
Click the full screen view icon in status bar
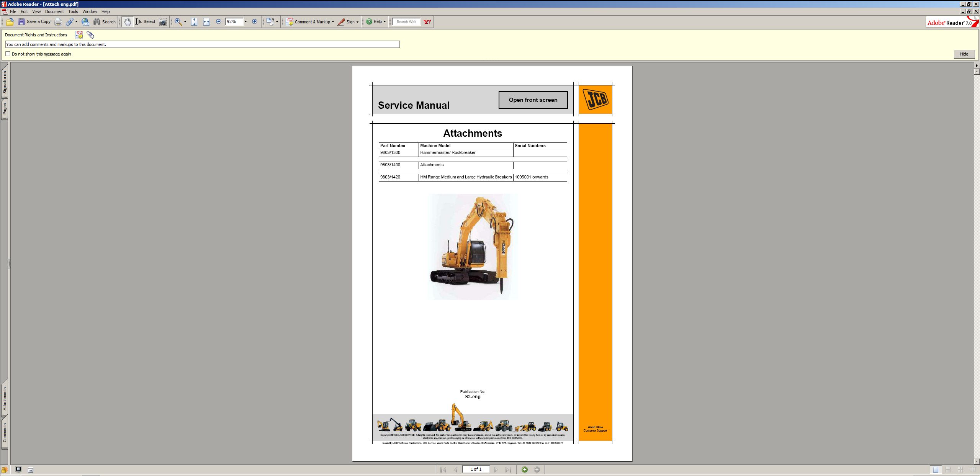point(18,469)
